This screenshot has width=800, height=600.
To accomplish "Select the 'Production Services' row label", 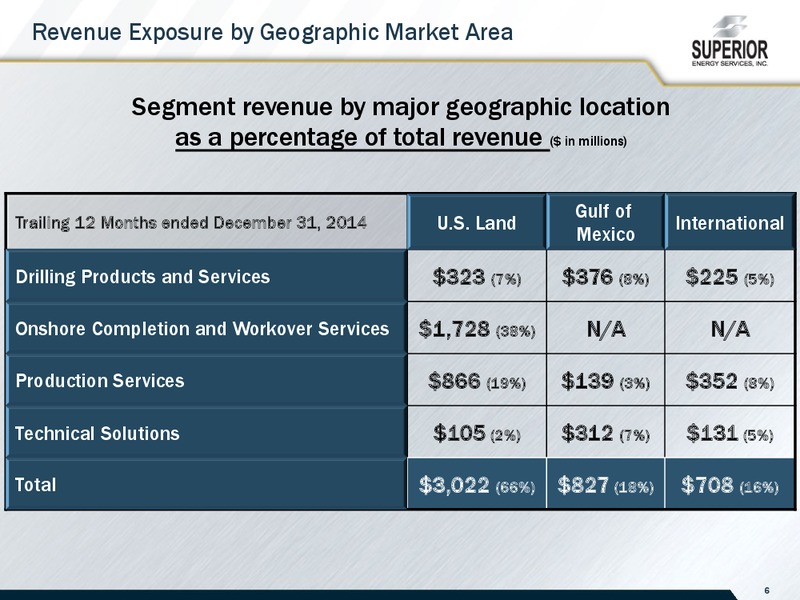I will coord(207,381).
